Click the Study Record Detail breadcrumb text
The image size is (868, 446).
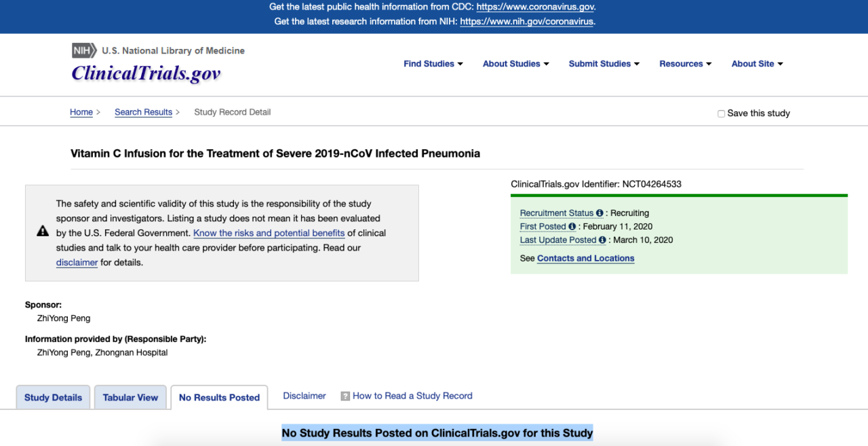click(x=233, y=112)
